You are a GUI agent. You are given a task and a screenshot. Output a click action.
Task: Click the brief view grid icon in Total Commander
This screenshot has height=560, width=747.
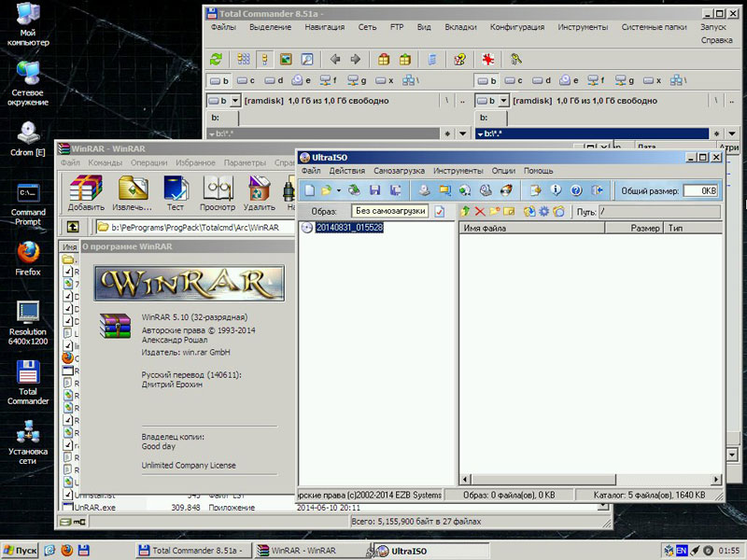coord(244,59)
